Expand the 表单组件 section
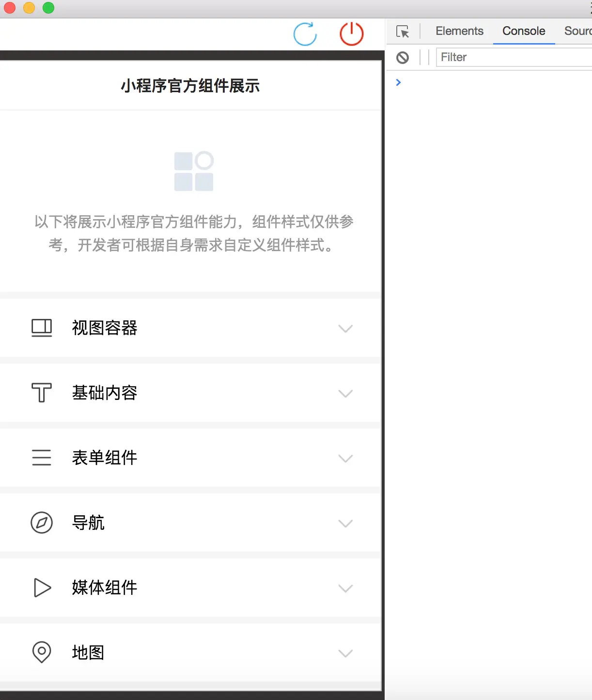The image size is (592, 700). click(345, 458)
